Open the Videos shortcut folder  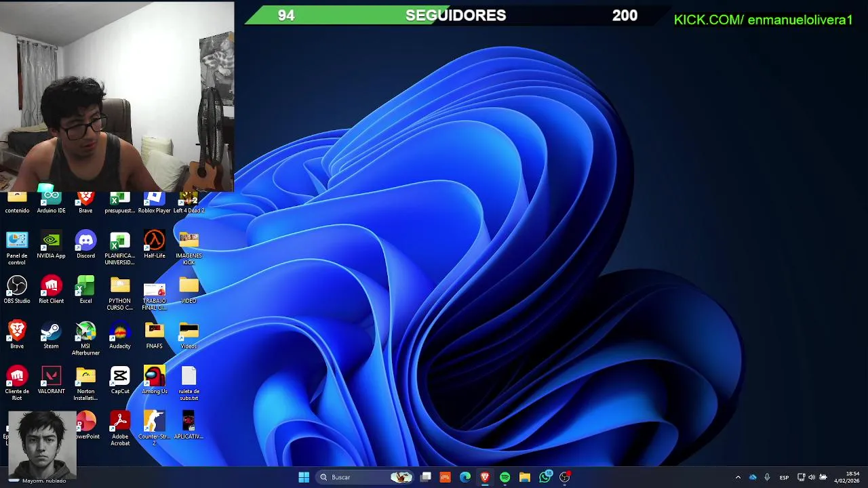click(189, 335)
